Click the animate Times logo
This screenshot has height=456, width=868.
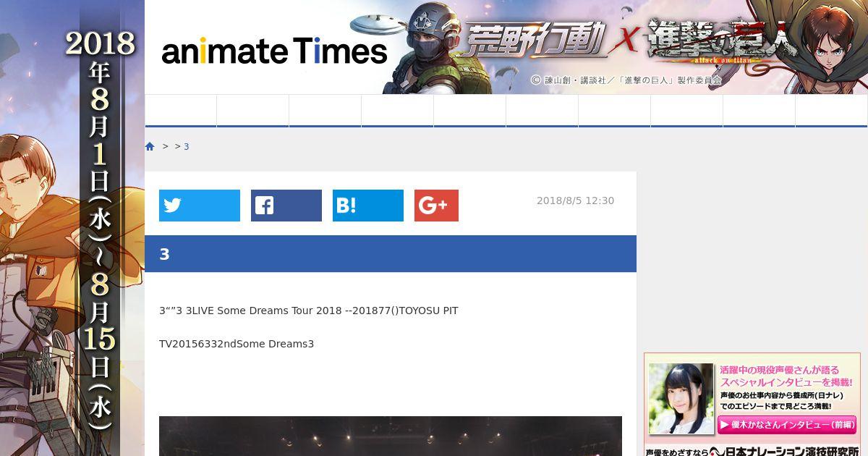274,51
